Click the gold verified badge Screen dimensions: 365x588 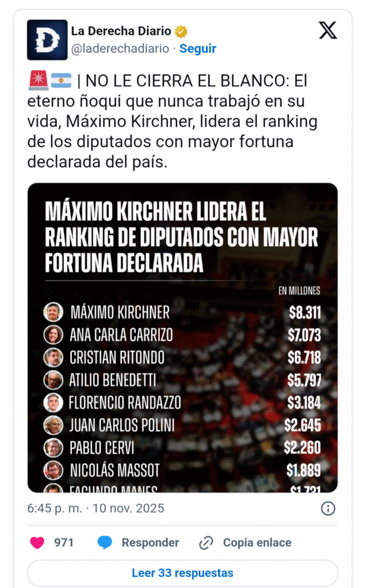pos(182,31)
